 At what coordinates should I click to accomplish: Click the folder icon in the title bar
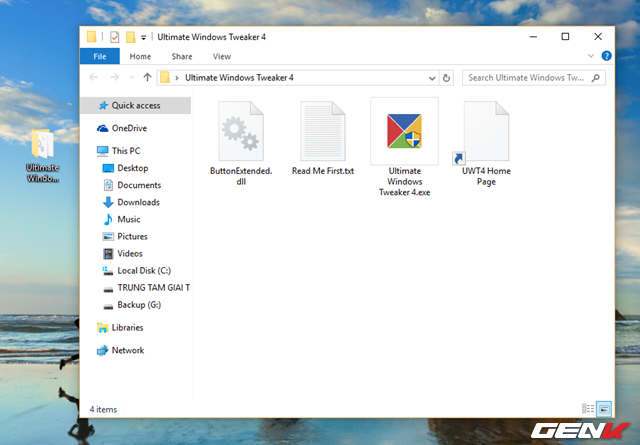point(92,37)
